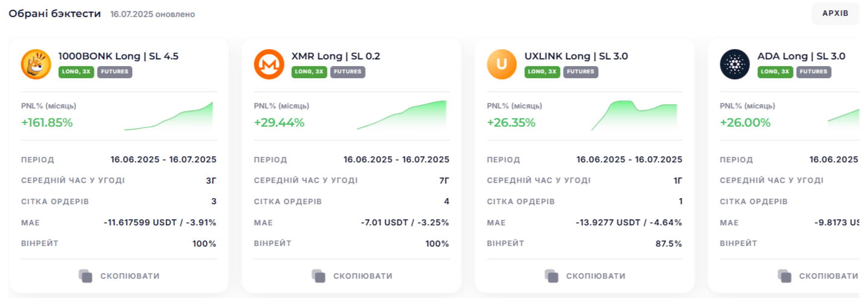Select the LONG, 3X tag on 1000BONK card
868x298 pixels.
[x=76, y=71]
